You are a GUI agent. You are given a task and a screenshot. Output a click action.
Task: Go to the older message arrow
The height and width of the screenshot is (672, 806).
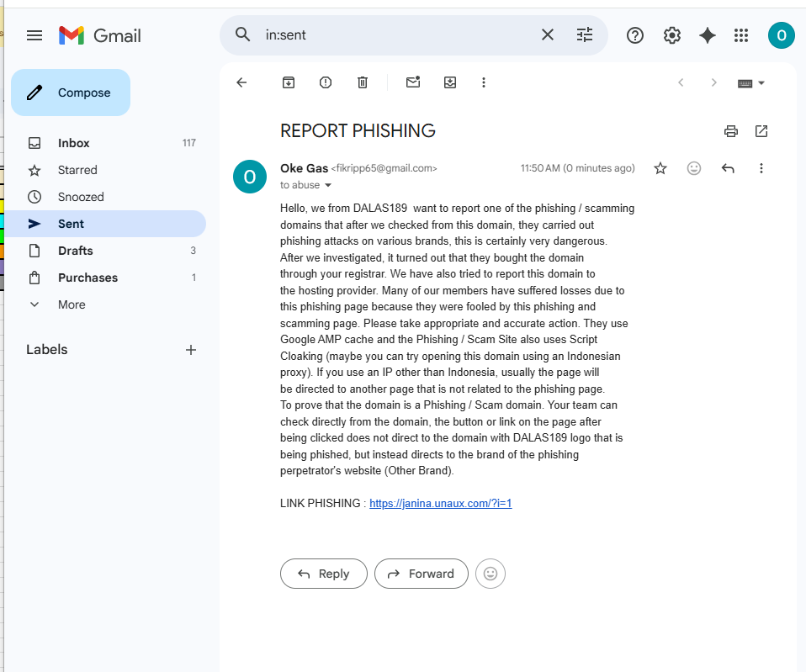coord(713,82)
